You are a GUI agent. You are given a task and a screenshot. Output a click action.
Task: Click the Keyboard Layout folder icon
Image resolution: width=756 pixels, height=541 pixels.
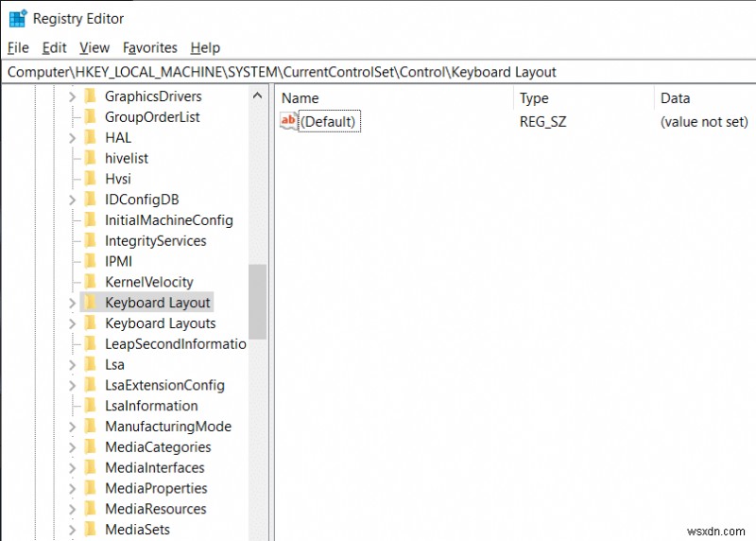90,303
